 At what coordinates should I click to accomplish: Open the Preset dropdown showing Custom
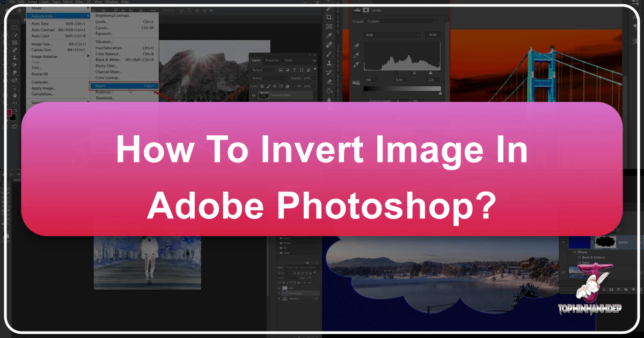point(400,21)
